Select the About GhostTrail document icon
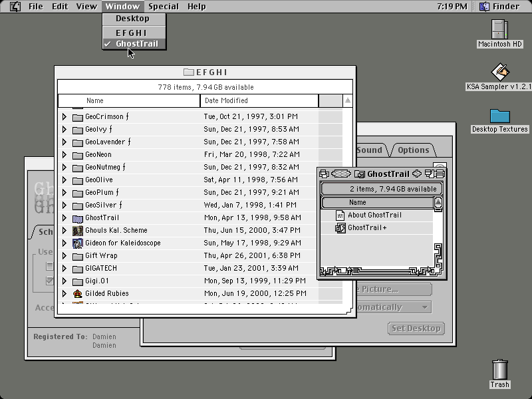 click(x=340, y=215)
